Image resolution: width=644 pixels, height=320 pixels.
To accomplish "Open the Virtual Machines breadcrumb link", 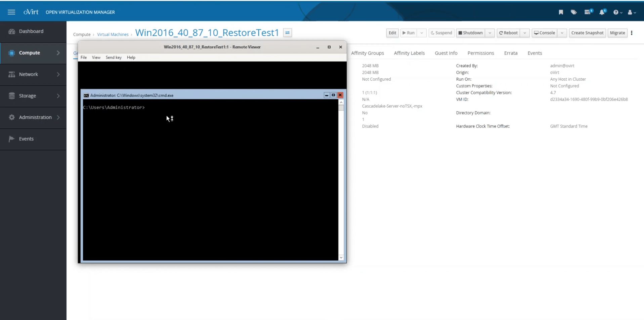I will [113, 34].
